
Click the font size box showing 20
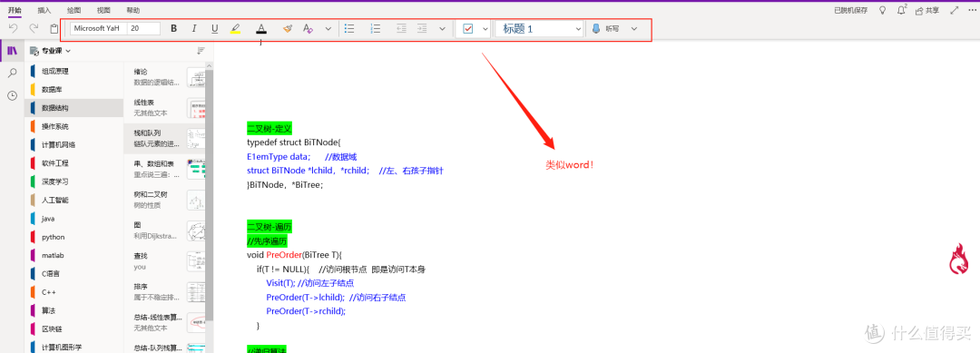[x=143, y=29]
